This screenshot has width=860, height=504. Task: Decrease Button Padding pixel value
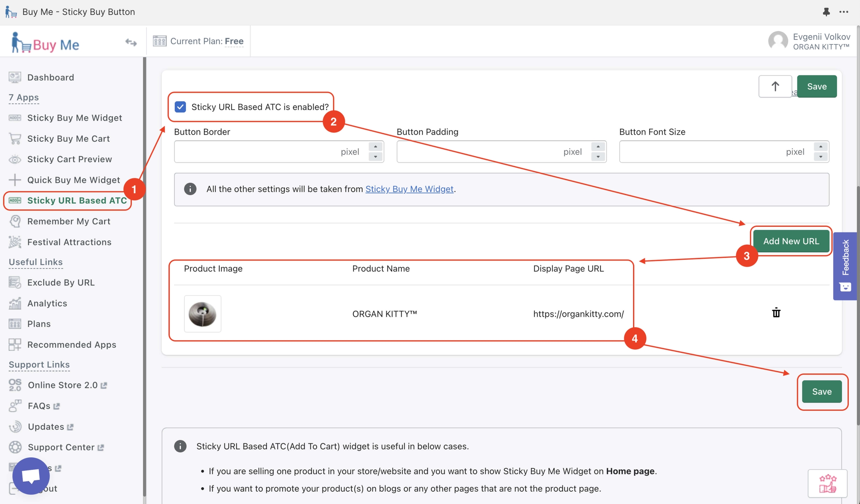[x=598, y=157]
